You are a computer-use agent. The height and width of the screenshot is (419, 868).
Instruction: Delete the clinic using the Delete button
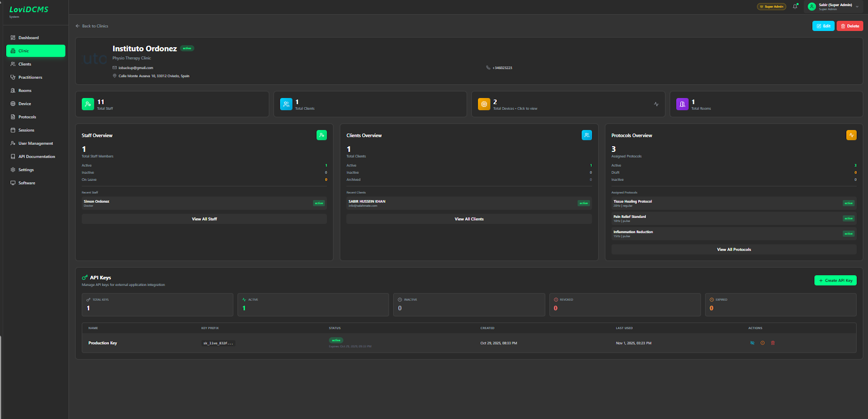pos(850,26)
